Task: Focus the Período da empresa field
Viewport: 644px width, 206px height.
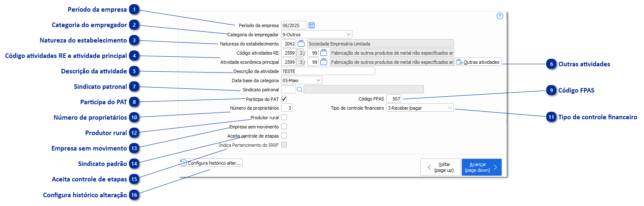Action: click(294, 25)
